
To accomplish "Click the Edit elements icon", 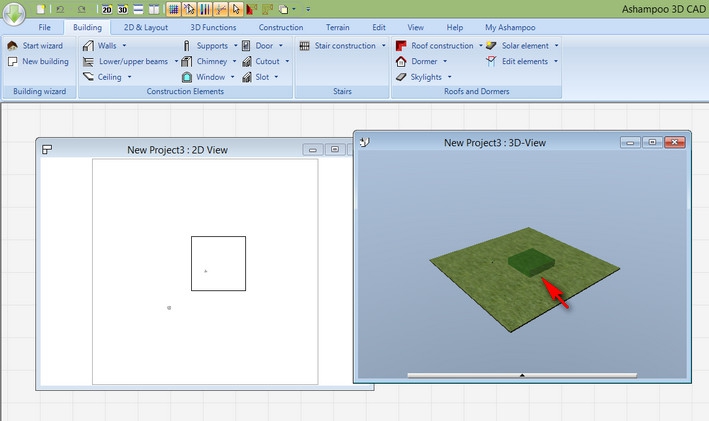I will pyautogui.click(x=492, y=61).
